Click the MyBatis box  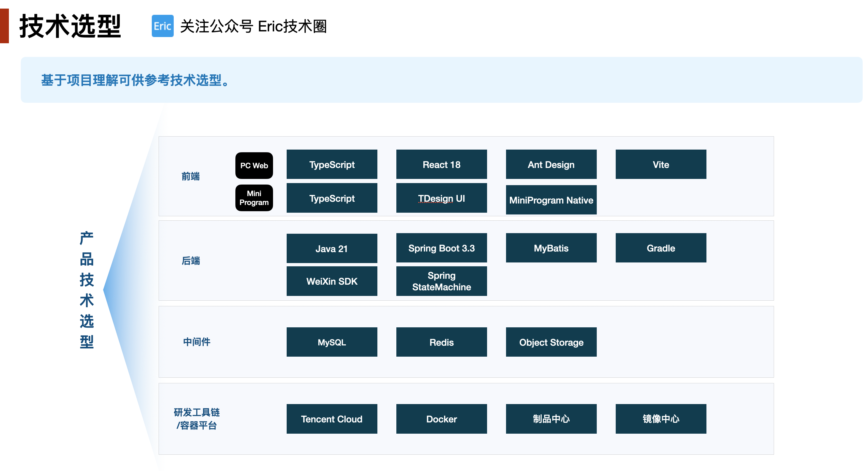click(551, 248)
